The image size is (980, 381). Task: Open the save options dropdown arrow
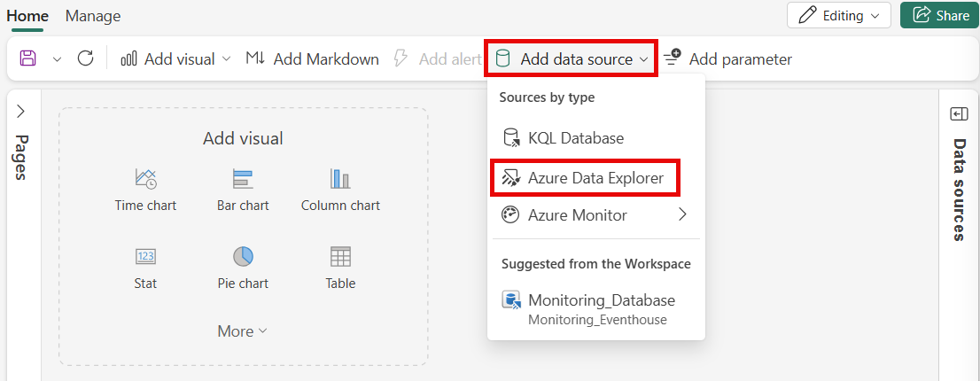coord(57,59)
